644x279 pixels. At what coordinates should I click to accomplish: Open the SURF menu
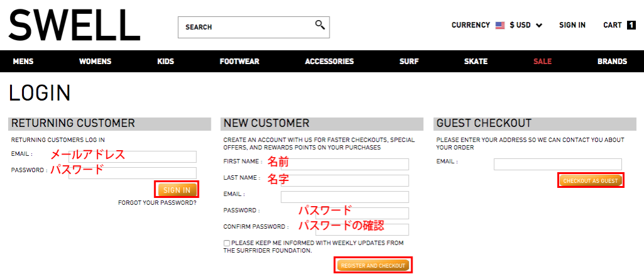409,62
